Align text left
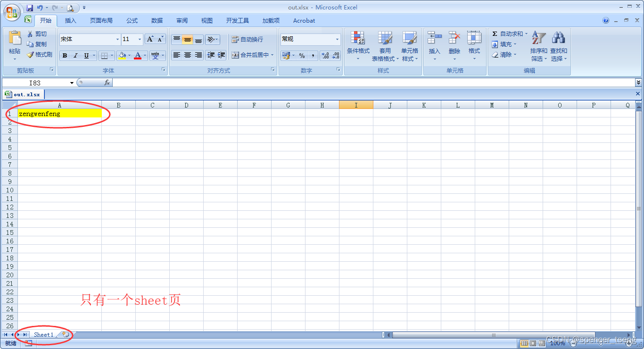 pyautogui.click(x=176, y=55)
